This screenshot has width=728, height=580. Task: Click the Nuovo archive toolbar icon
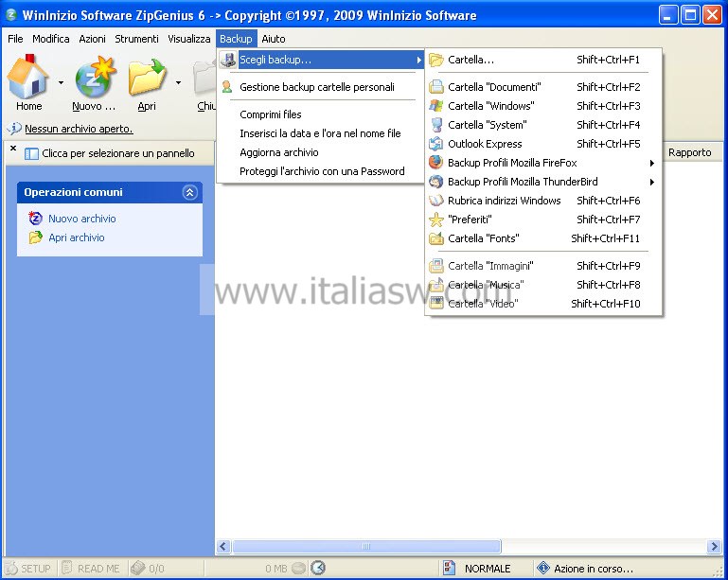(x=95, y=78)
